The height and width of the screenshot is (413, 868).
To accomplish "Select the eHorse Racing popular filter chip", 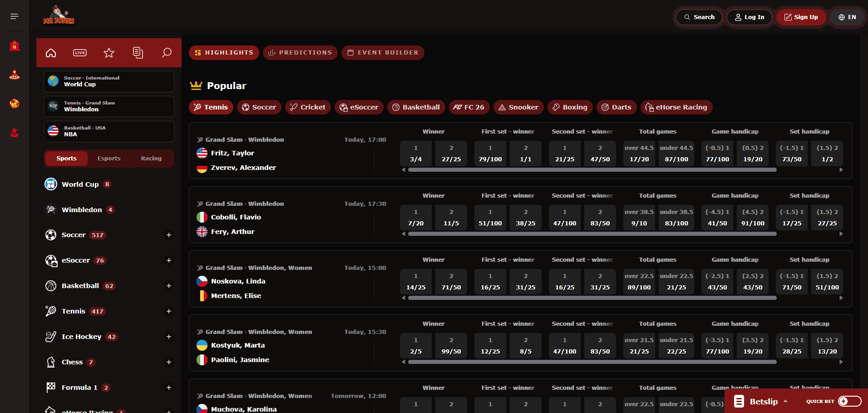I will click(x=676, y=107).
